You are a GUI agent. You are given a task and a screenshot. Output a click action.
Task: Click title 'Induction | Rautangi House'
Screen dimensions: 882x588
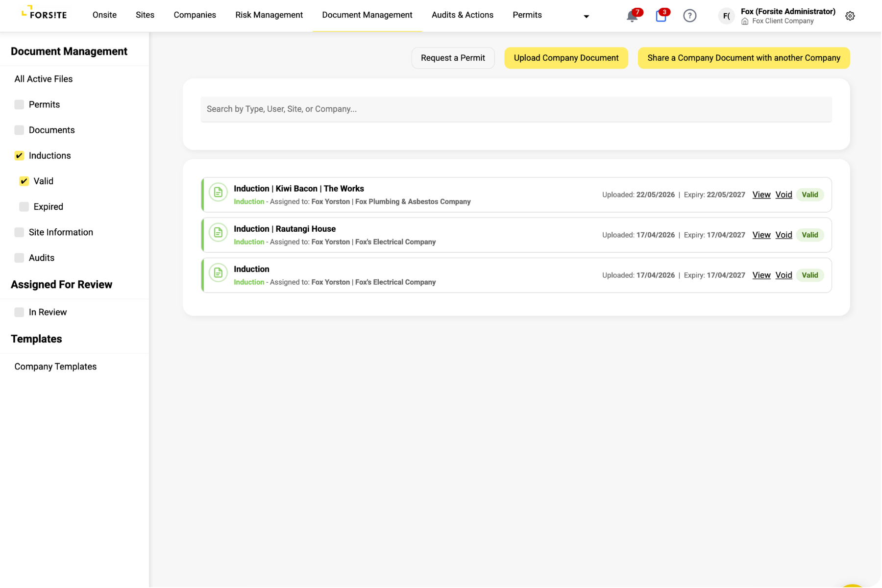285,229
